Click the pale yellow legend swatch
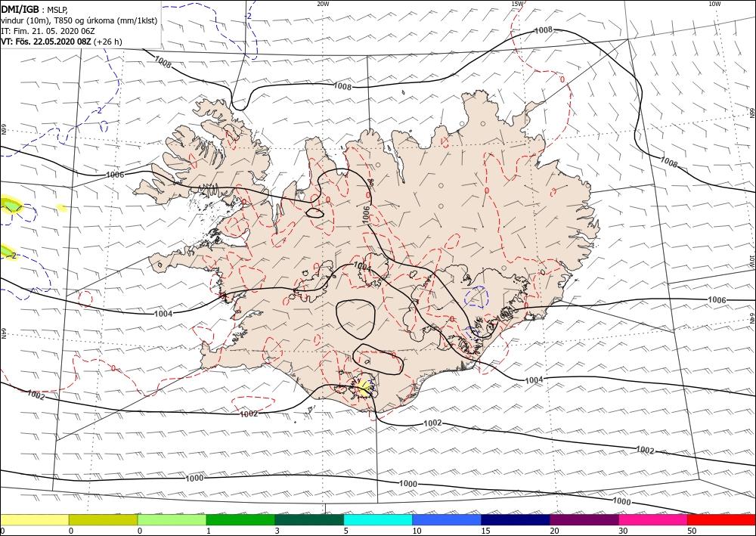Viewport: 756px width, 536px height. (34, 519)
